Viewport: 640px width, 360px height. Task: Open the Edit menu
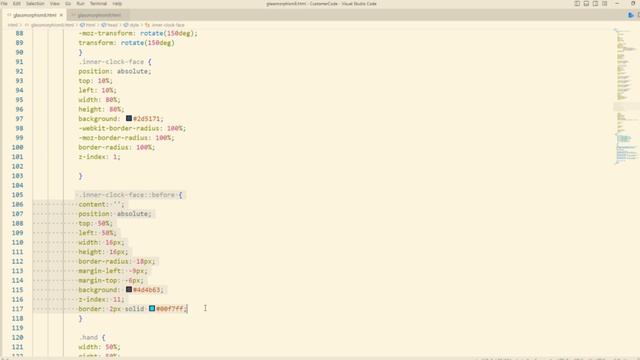17,4
